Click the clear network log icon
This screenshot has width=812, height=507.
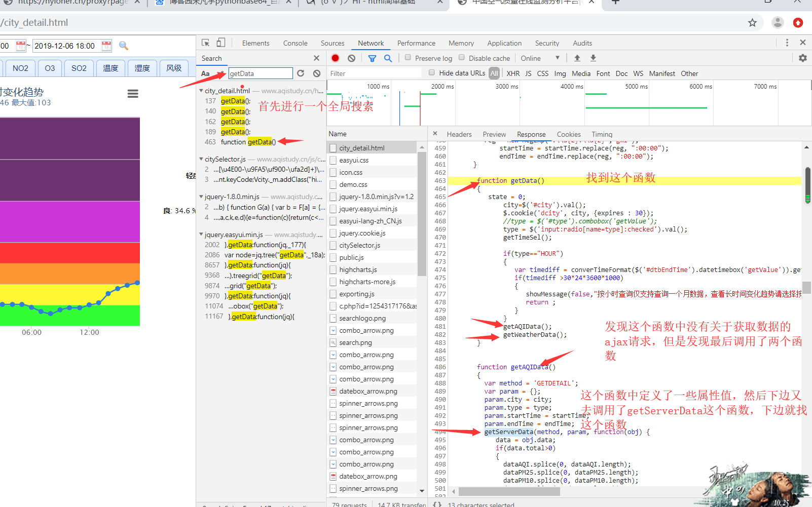[351, 58]
